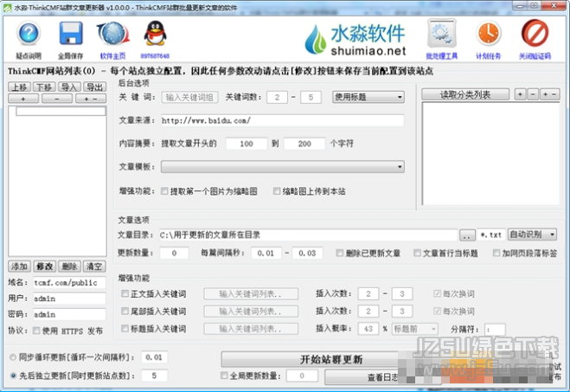The width and height of the screenshot is (570, 392).
Task: Click the 读取分类列表 button
Action: [464, 93]
